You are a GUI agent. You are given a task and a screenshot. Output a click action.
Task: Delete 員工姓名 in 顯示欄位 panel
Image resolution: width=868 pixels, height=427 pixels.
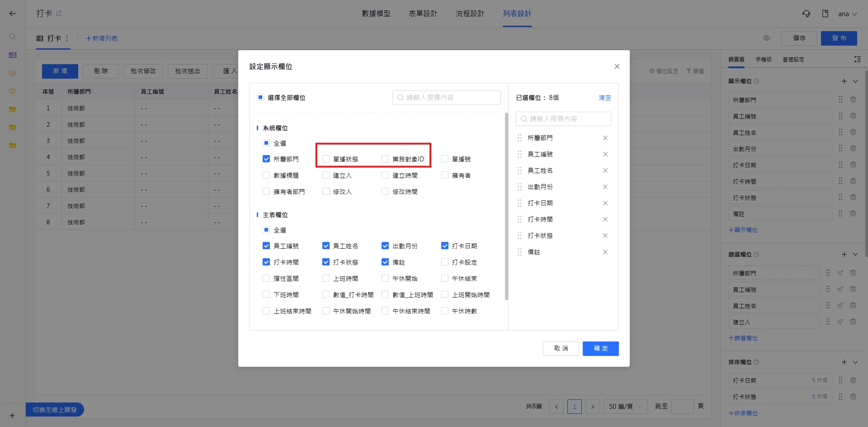click(x=853, y=132)
